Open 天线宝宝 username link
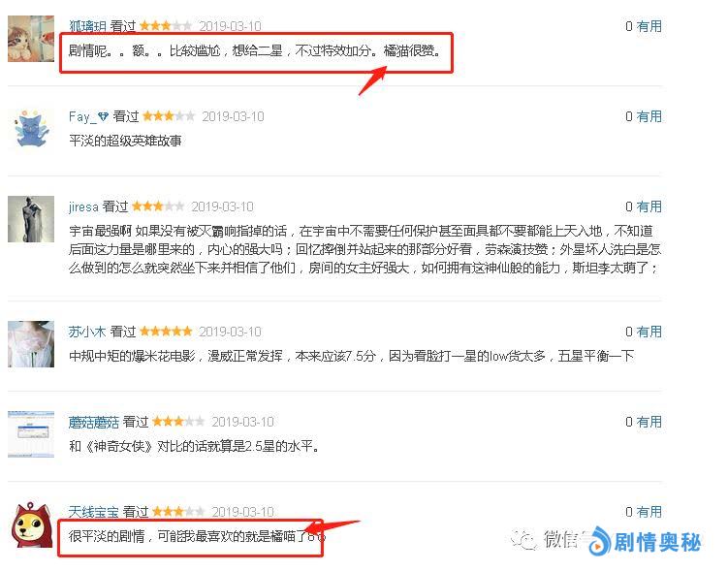 (x=94, y=512)
